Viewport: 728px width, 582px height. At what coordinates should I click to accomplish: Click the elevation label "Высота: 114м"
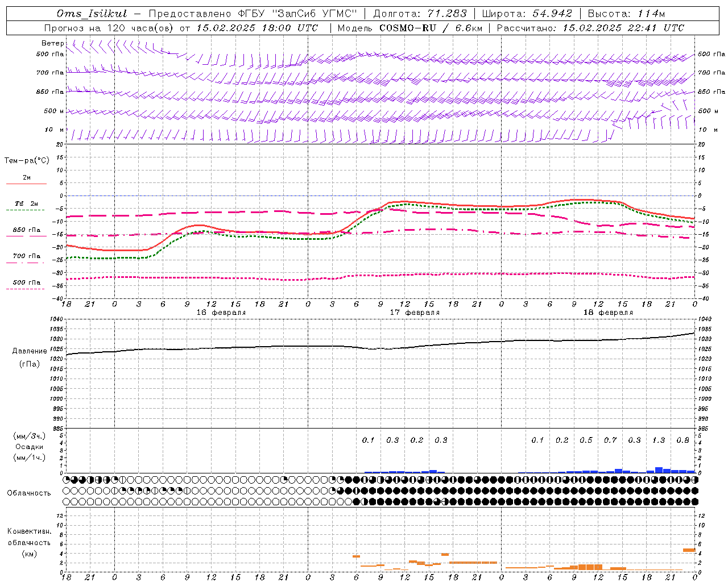click(x=626, y=14)
